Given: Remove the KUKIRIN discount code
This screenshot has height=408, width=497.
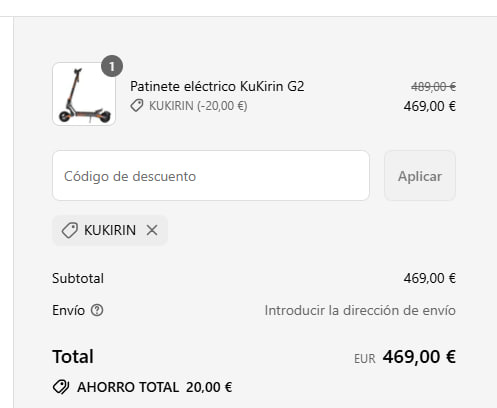Looking at the screenshot, I should tap(152, 230).
